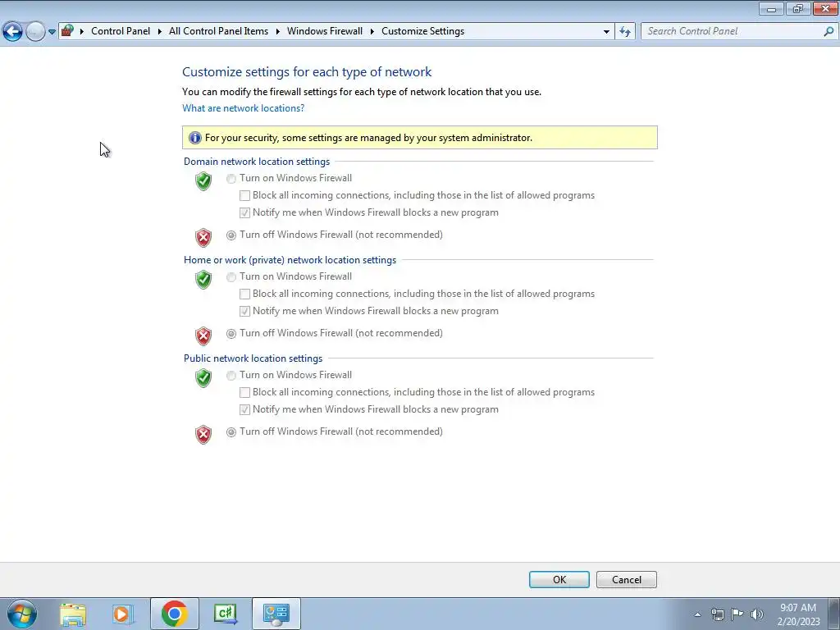Screen dimensions: 840x630
Task: Check Private 'Block all incoming connections' box
Action: 244,294
